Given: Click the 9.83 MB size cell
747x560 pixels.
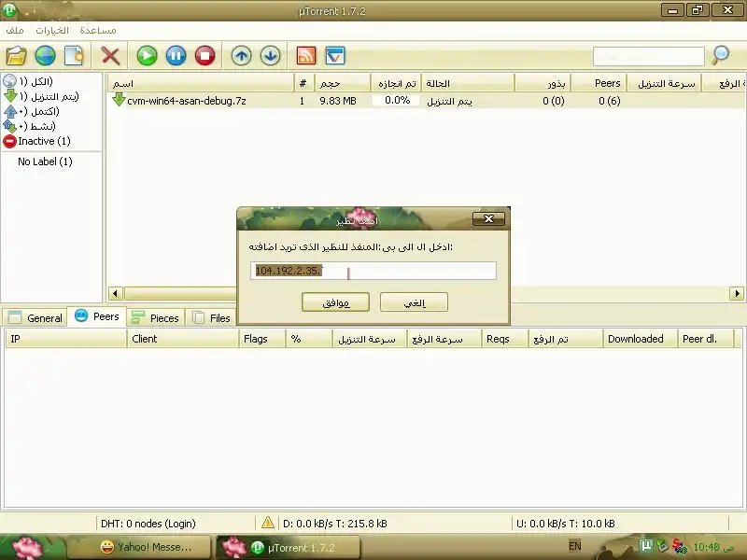Looking at the screenshot, I should 338,101.
